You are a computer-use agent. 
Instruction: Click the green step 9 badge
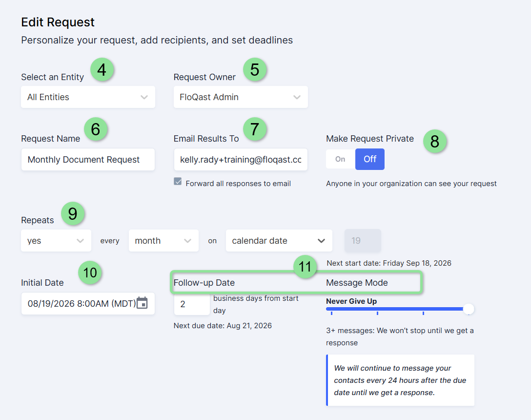(73, 213)
